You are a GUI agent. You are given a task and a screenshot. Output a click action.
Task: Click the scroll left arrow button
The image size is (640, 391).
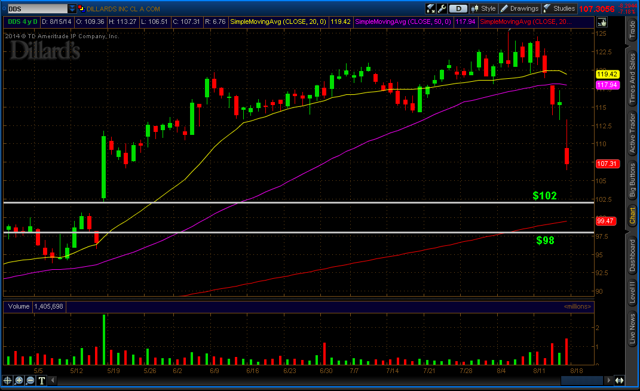[53, 380]
